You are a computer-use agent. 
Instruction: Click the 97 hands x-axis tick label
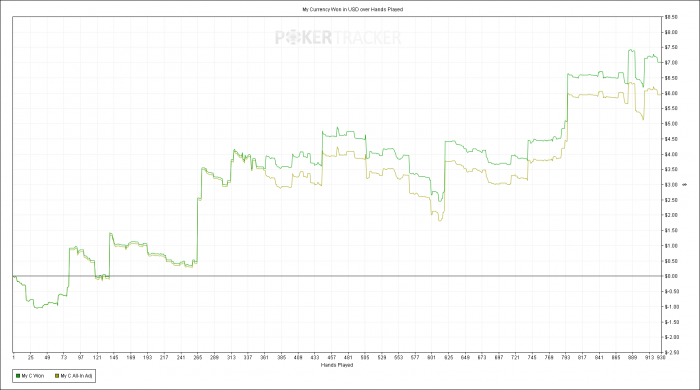click(80, 358)
